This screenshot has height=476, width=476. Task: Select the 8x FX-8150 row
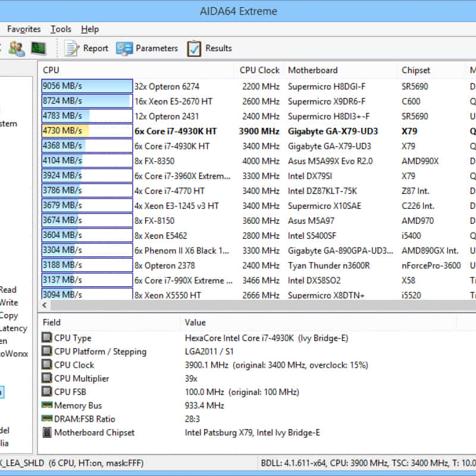pos(258,220)
